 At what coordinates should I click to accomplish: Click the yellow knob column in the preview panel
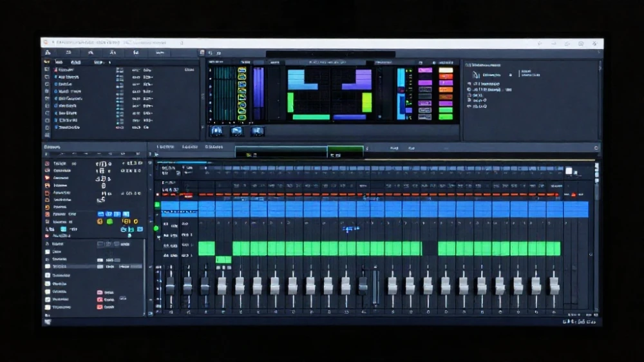[x=242, y=94]
